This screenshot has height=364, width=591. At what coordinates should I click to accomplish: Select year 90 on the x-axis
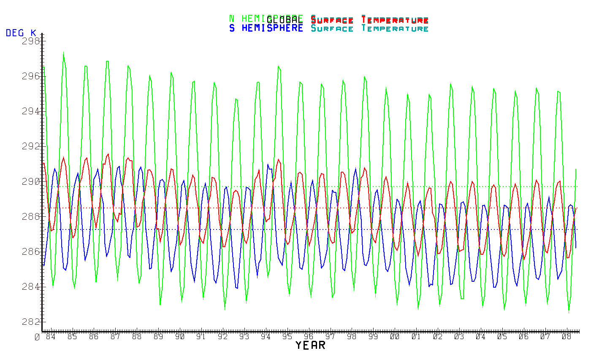coord(179,337)
